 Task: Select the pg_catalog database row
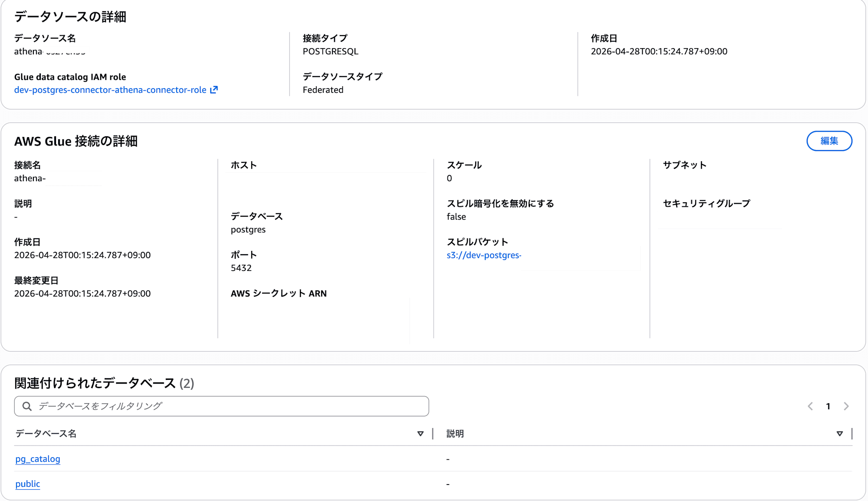point(38,458)
